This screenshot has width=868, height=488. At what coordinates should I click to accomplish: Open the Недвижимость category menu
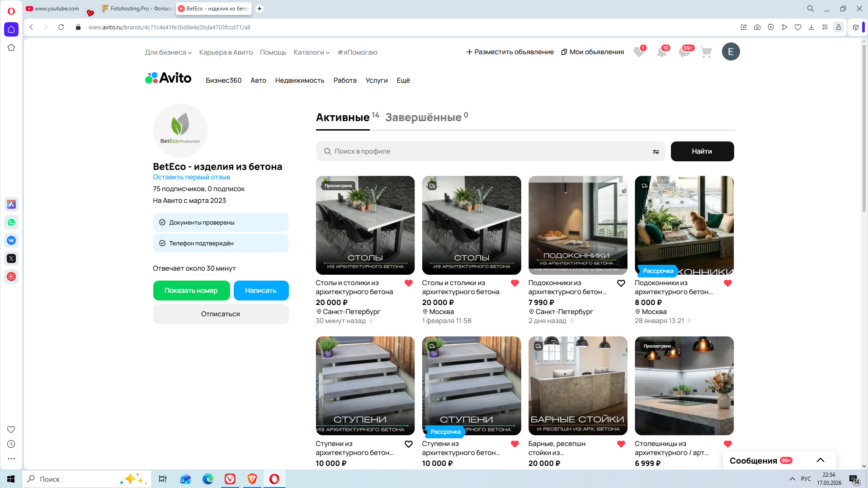[x=299, y=80]
